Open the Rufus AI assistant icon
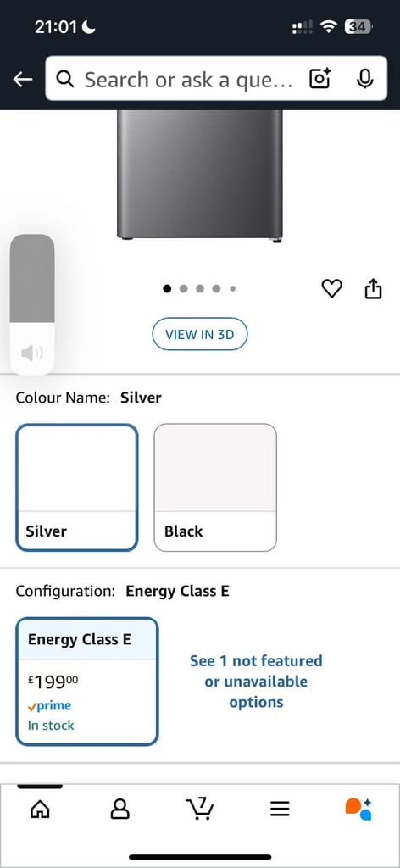 [x=358, y=809]
